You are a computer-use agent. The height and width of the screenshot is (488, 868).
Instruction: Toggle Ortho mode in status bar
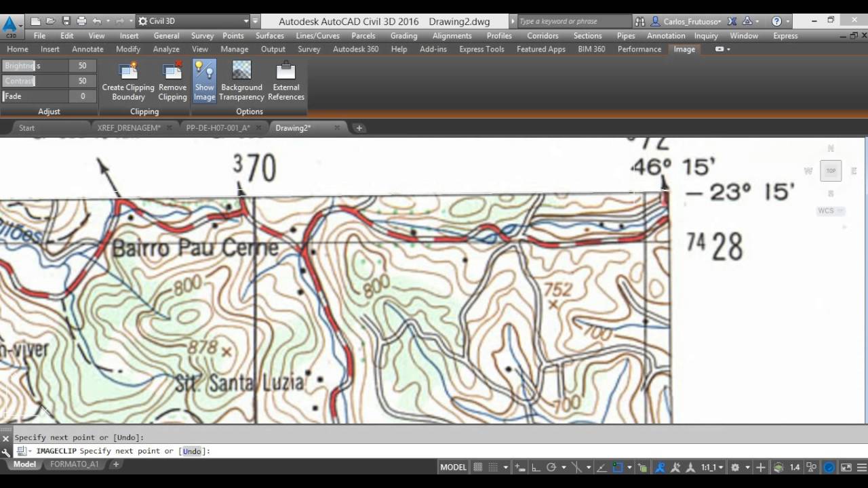point(536,467)
